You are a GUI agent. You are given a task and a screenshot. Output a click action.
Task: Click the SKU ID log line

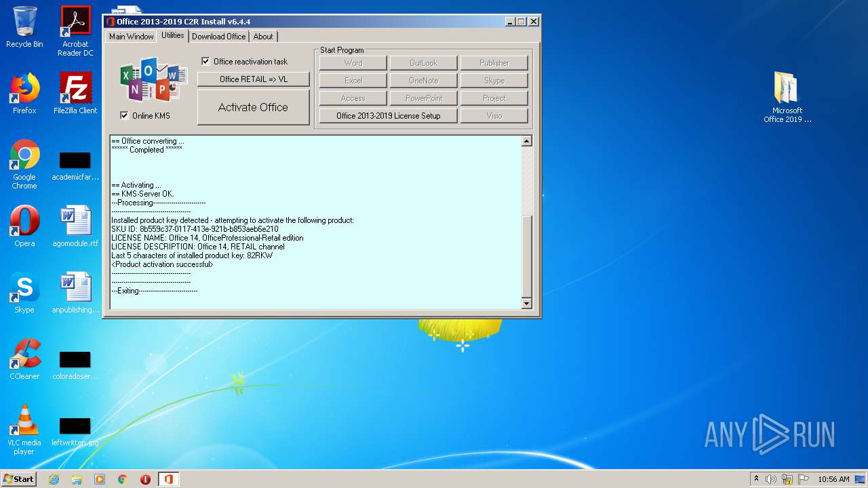[195, 229]
